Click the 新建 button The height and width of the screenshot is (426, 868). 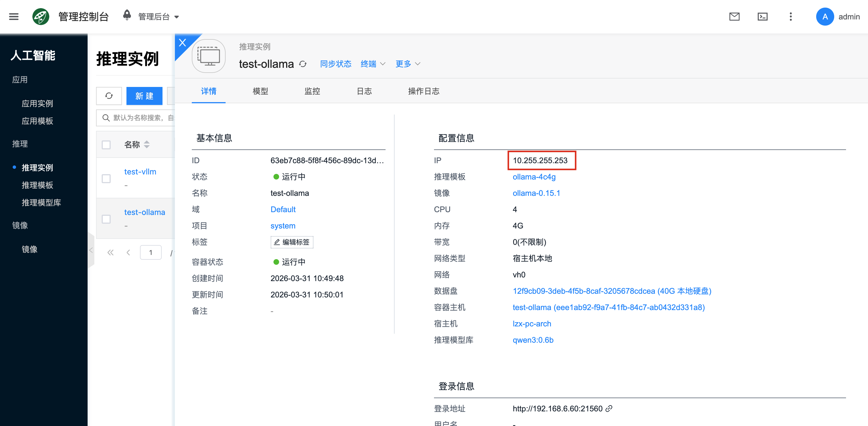[x=144, y=96]
